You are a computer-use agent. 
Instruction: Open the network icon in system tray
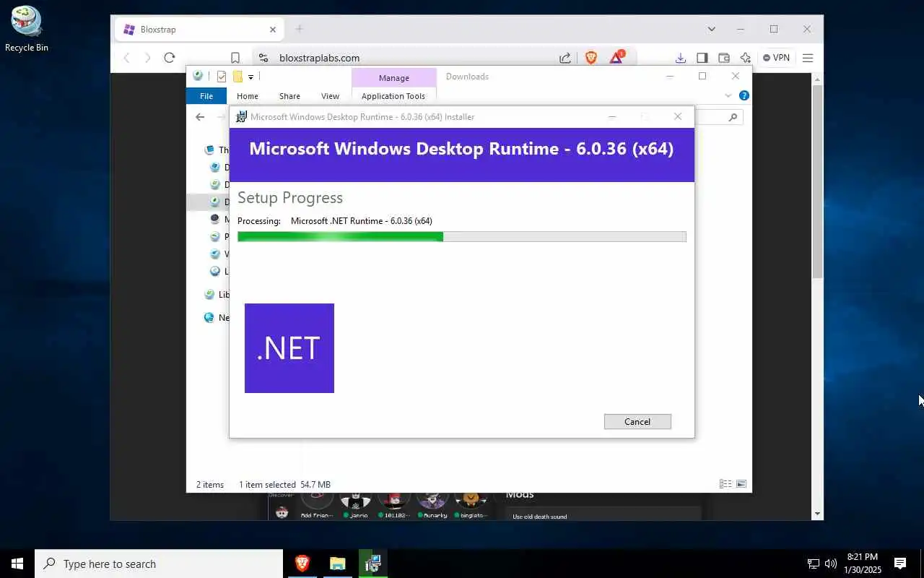point(813,564)
